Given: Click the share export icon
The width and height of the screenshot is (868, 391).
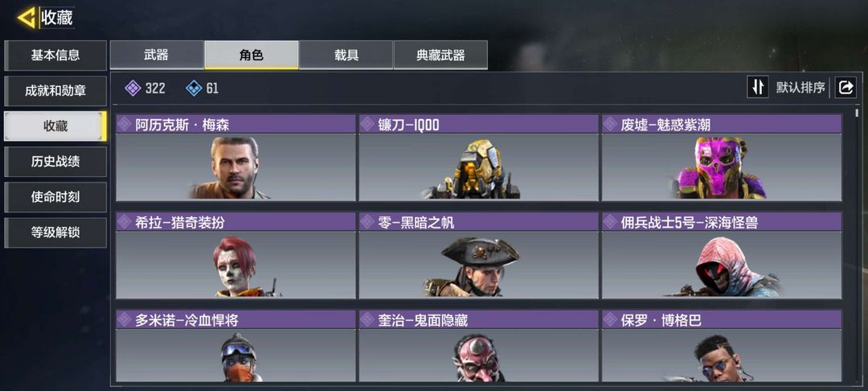Looking at the screenshot, I should (845, 88).
